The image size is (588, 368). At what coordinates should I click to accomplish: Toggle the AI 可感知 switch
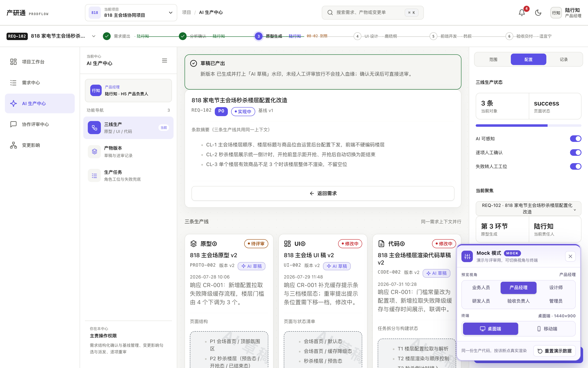575,138
